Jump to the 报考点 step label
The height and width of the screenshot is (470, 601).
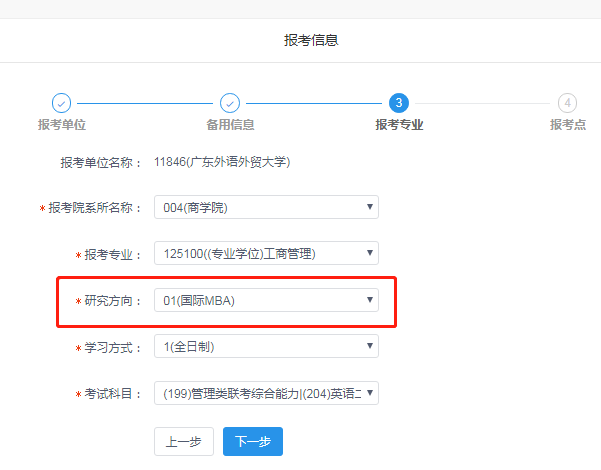click(x=567, y=125)
